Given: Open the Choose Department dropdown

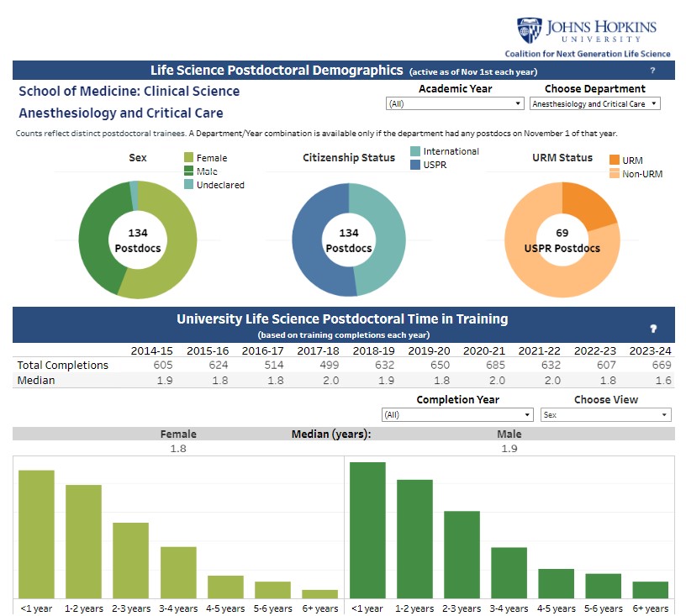Looking at the screenshot, I should point(594,104).
